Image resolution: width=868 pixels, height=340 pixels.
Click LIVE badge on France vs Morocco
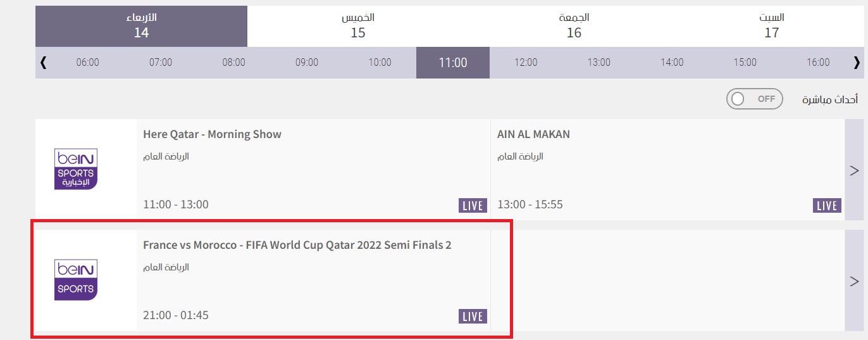tap(473, 317)
